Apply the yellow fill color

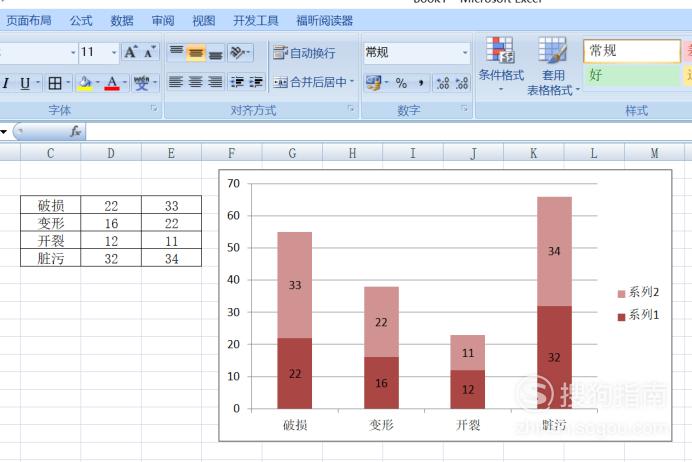click(85, 83)
